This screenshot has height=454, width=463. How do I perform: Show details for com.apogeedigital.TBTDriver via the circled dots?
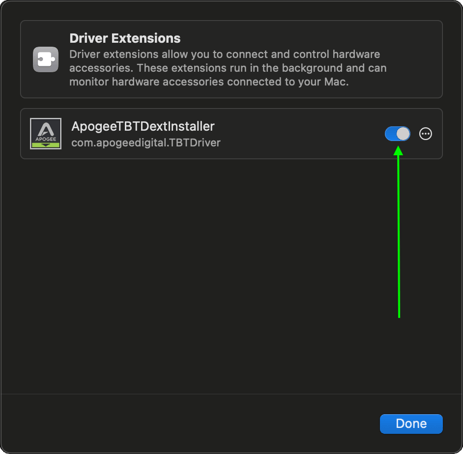[425, 134]
